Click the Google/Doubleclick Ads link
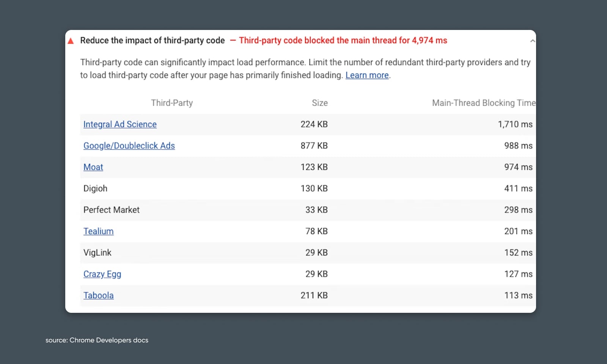This screenshot has height=364, width=607. 129,146
